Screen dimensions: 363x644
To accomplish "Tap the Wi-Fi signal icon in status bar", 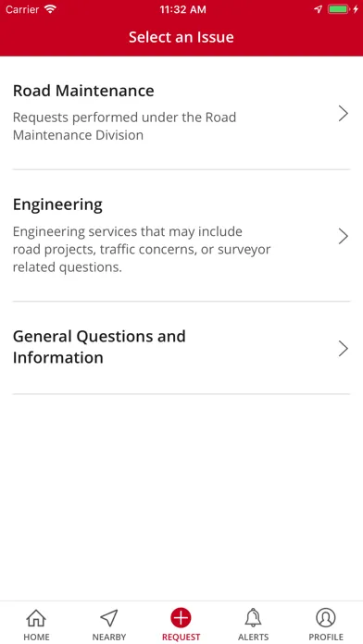I will click(51, 9).
